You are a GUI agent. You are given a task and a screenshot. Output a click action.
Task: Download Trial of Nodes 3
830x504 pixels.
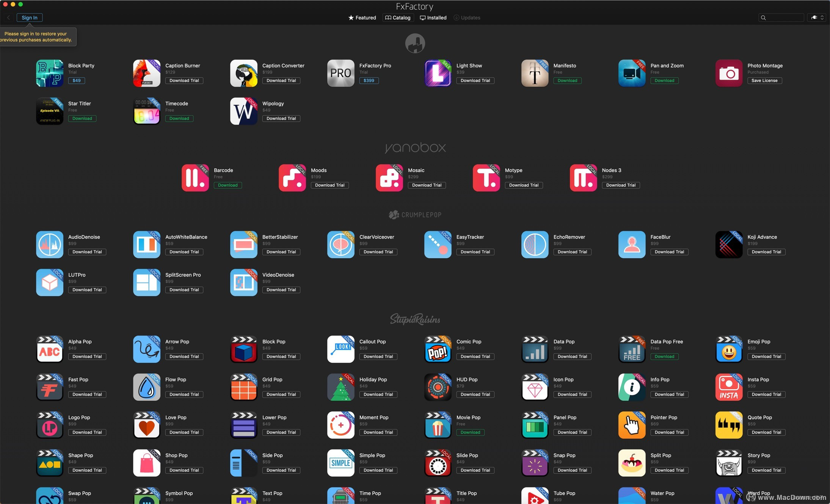pyautogui.click(x=621, y=185)
